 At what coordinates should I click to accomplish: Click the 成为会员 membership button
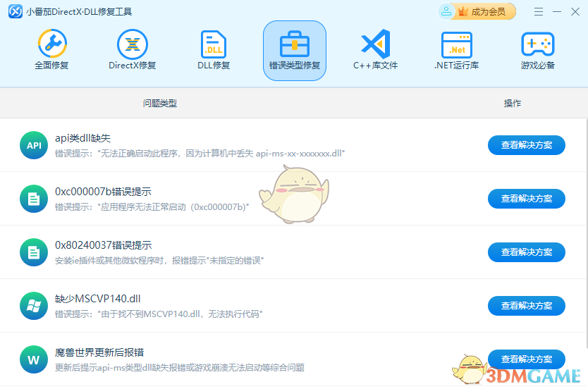click(484, 11)
